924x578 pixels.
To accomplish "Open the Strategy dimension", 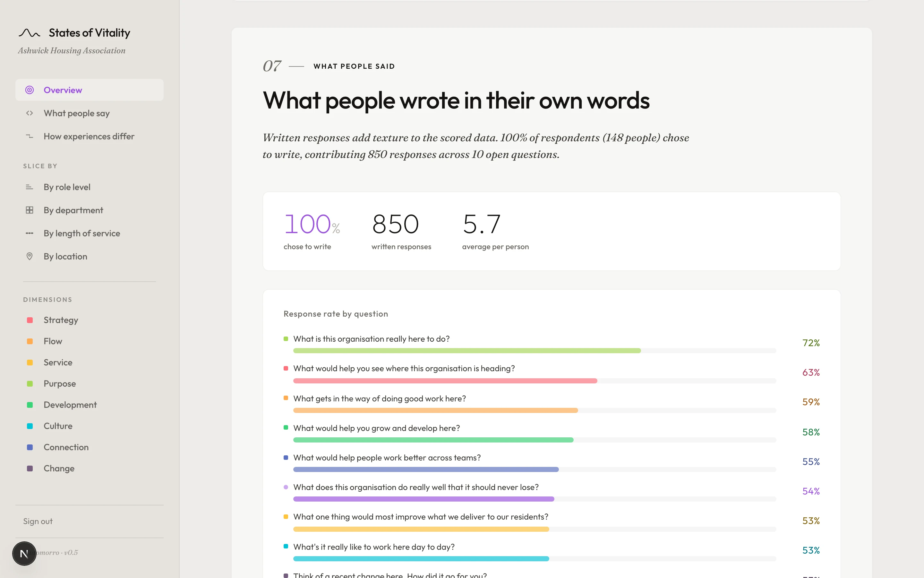I will click(89, 320).
